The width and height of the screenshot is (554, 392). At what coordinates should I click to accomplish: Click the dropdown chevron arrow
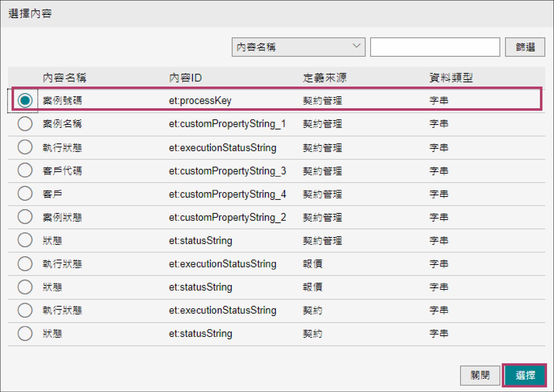(356, 46)
